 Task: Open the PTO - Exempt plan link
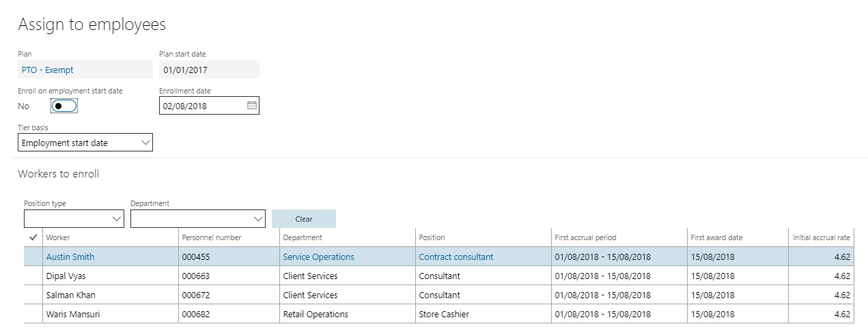click(x=48, y=70)
